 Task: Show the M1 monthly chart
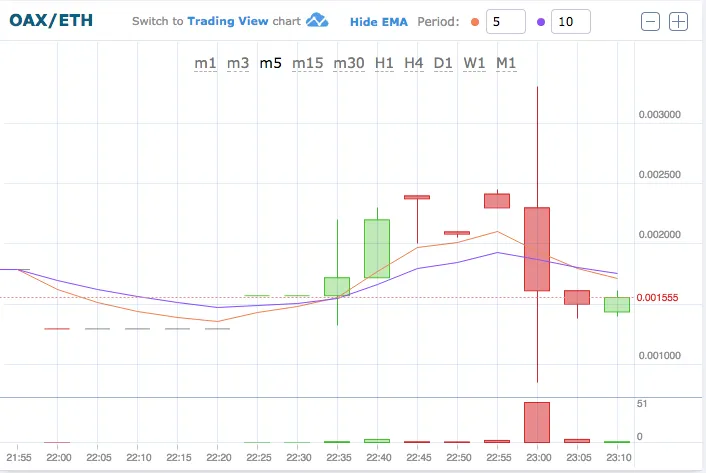coord(507,63)
